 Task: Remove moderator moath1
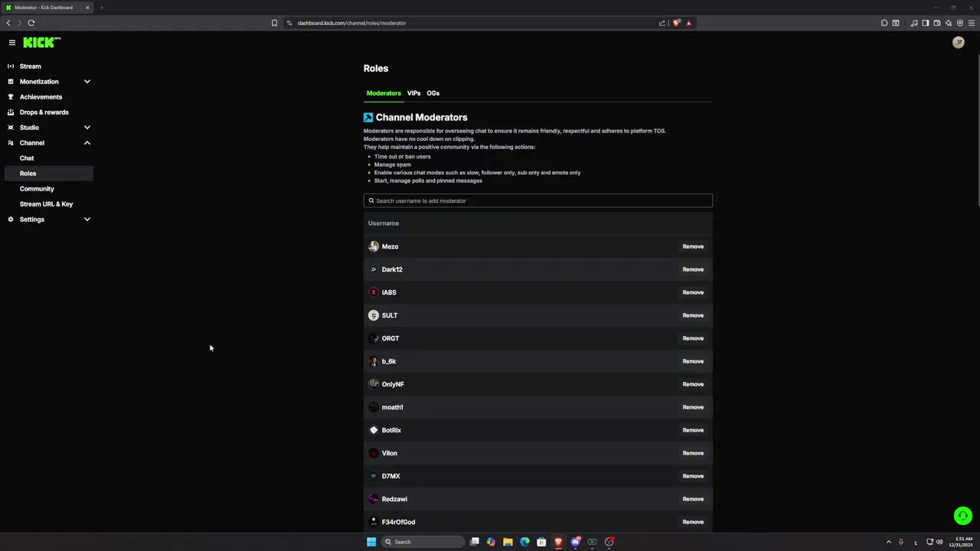(693, 407)
